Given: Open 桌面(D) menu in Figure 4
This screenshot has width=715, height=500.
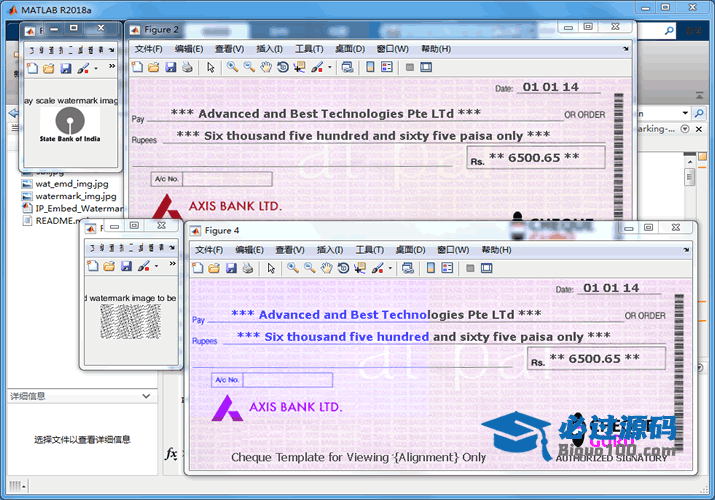Looking at the screenshot, I should 410,250.
